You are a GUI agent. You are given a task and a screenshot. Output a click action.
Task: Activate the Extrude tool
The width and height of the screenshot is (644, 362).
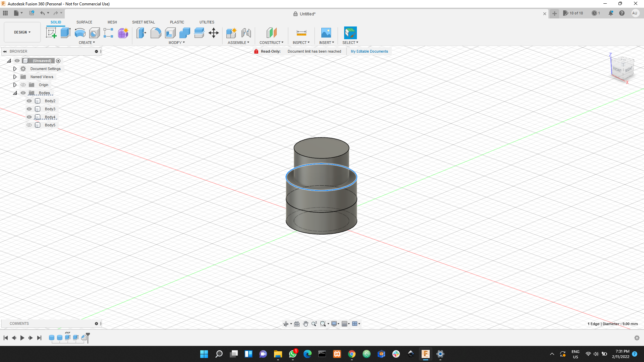(65, 32)
